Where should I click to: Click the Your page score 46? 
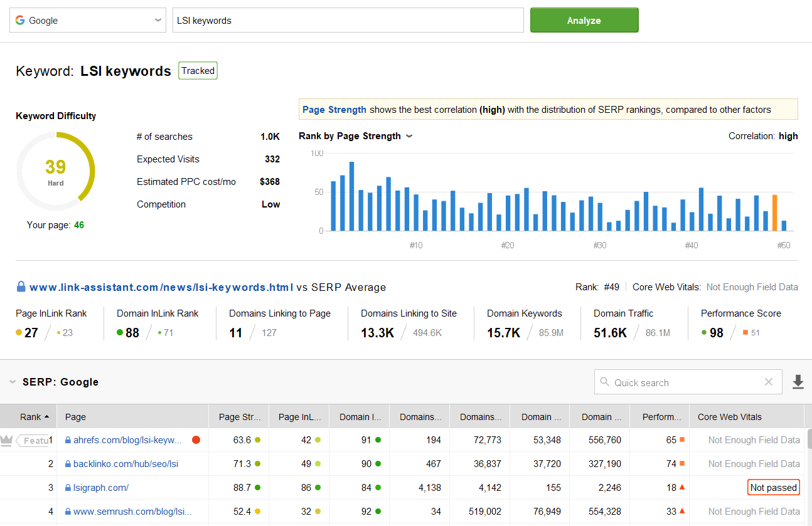pos(79,224)
